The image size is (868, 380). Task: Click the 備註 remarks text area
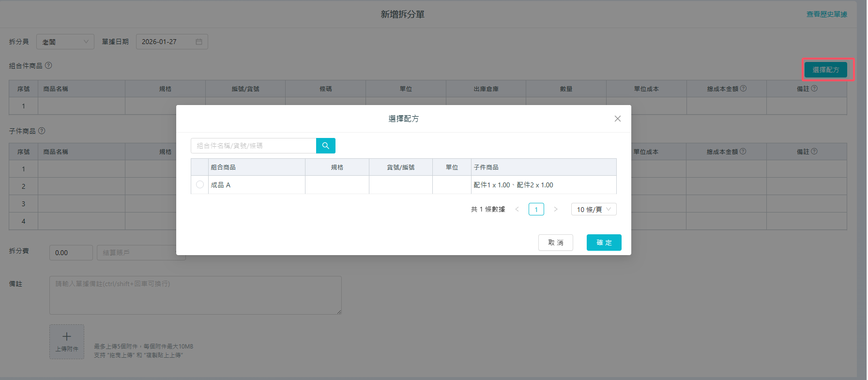click(x=195, y=295)
